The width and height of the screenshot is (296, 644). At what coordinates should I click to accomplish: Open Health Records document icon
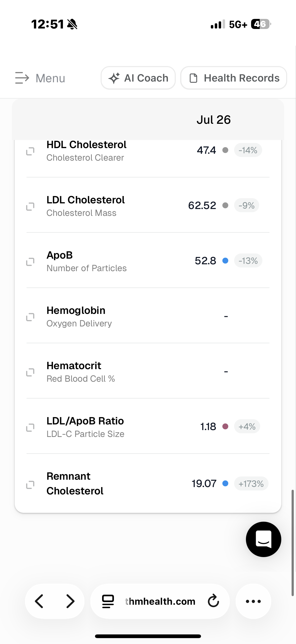coord(193,78)
